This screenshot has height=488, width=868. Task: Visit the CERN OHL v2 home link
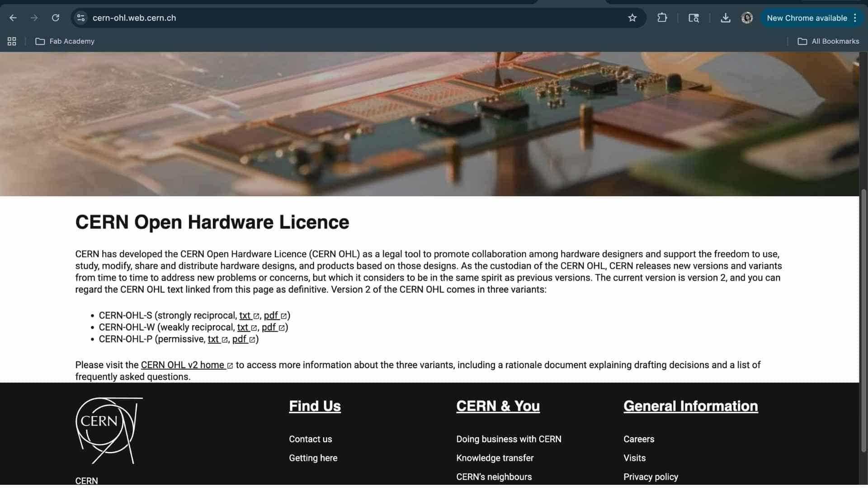(187, 365)
